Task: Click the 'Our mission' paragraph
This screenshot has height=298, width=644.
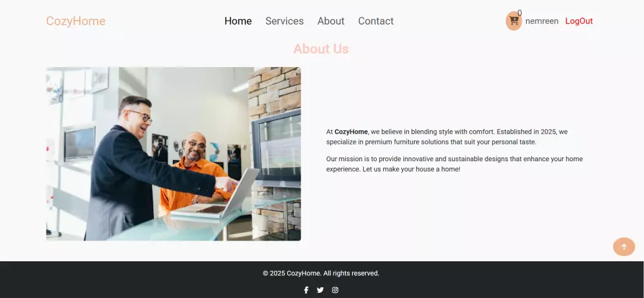Action: [454, 164]
